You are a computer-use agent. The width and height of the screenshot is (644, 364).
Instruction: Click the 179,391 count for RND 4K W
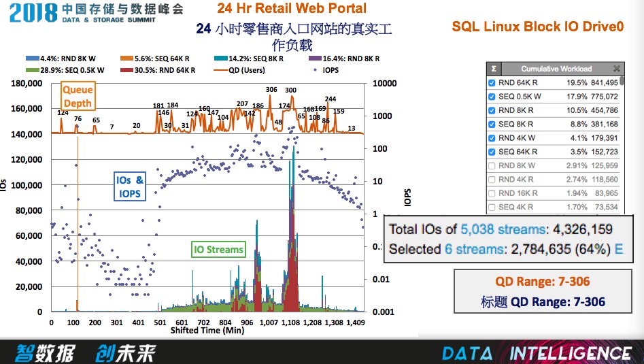click(605, 138)
